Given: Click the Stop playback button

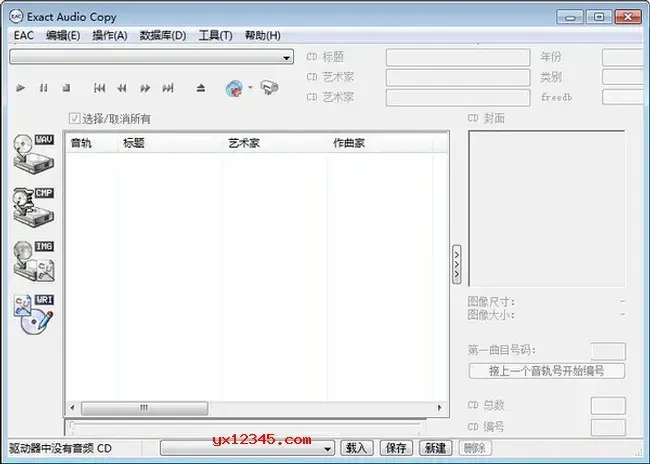Looking at the screenshot, I should click(x=66, y=88).
